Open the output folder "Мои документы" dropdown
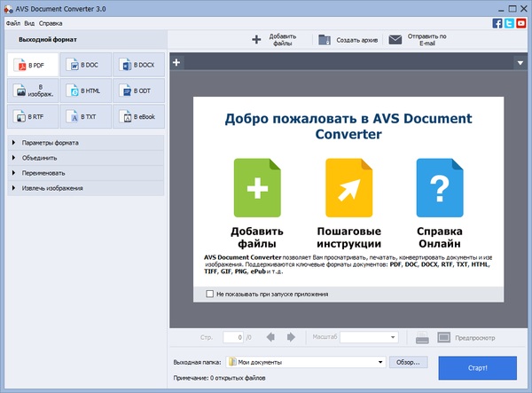 point(380,362)
